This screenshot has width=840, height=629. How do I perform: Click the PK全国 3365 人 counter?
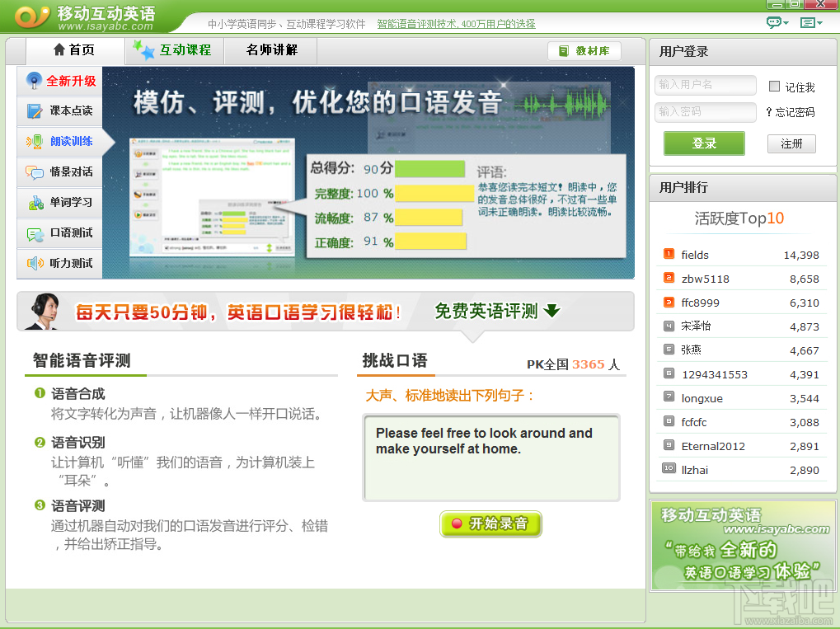click(x=573, y=364)
